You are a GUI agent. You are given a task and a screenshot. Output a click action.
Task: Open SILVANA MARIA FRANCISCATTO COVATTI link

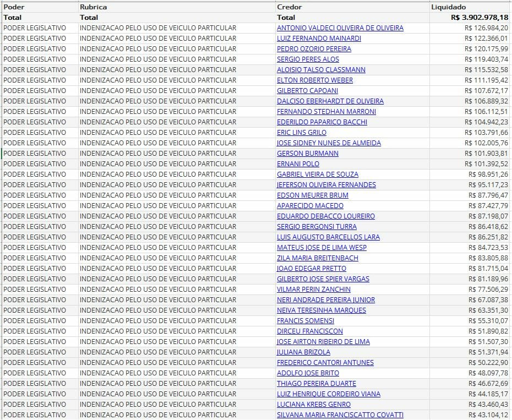[340, 415]
